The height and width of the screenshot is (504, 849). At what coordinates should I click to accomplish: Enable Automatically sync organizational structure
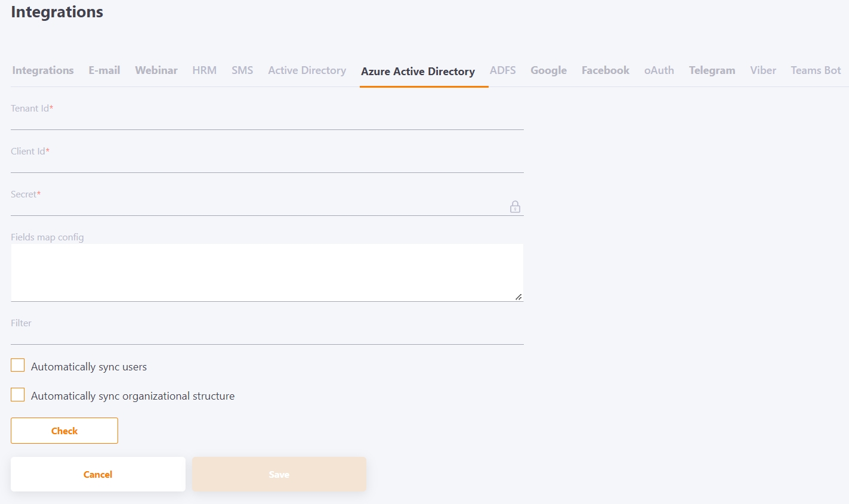pyautogui.click(x=17, y=394)
